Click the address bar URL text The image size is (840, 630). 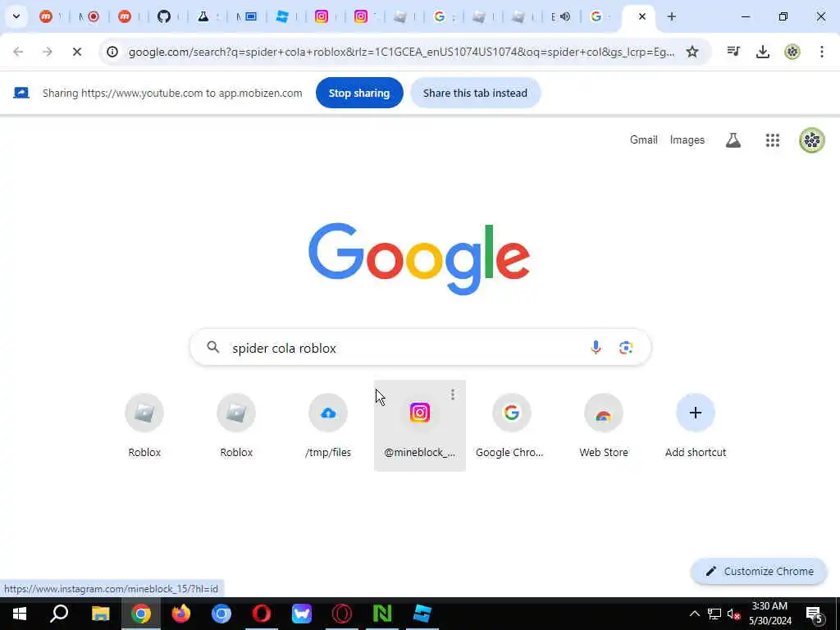[401, 52]
